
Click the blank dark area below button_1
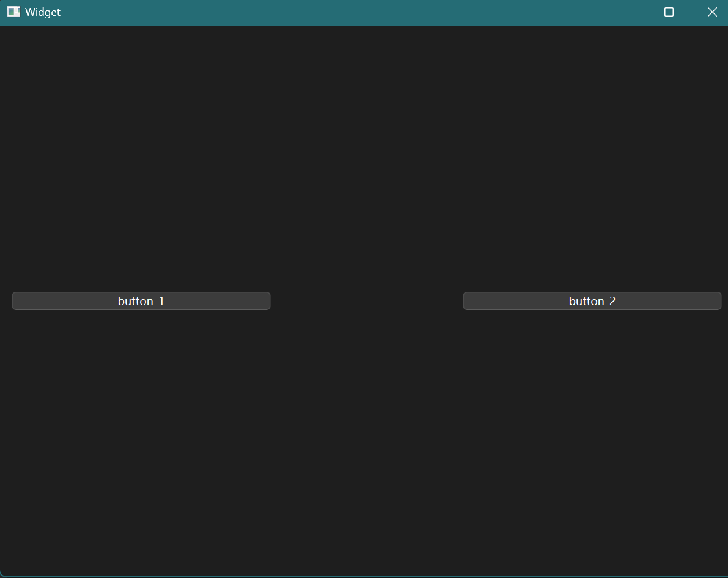point(141,440)
